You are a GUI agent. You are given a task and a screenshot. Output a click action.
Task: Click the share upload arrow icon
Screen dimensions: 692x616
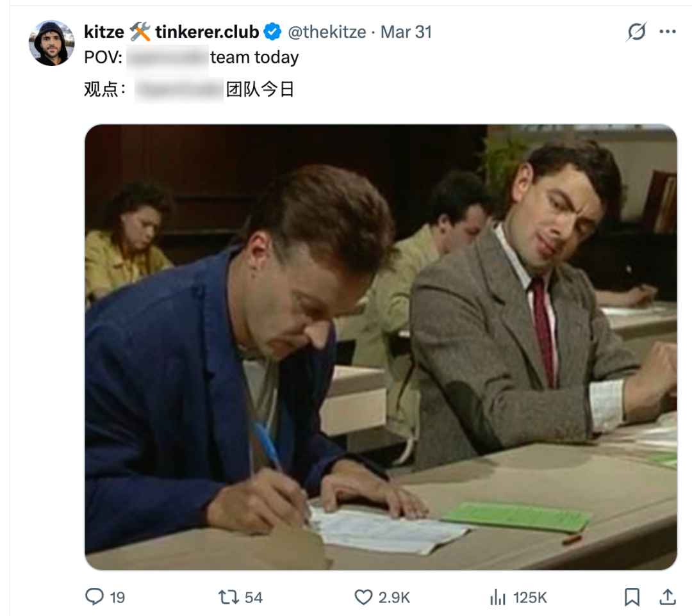(x=667, y=597)
